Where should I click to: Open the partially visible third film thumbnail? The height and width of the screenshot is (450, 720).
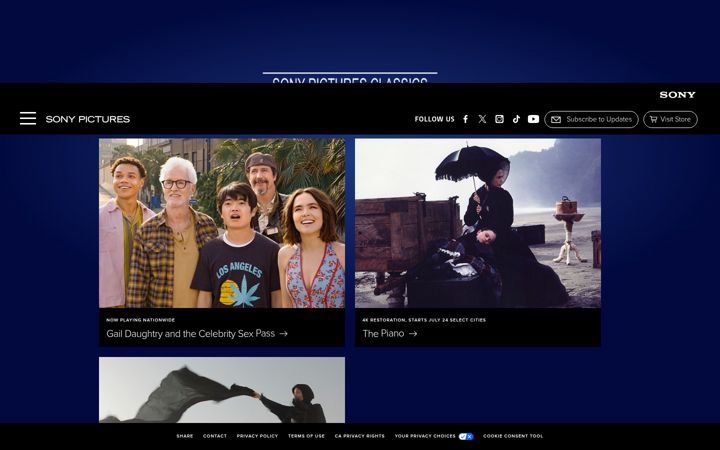tap(222, 390)
